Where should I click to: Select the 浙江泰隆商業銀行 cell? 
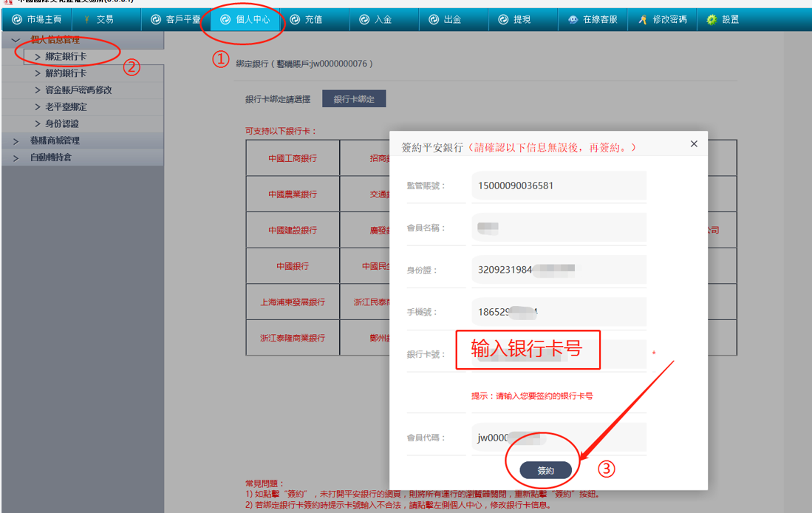(x=293, y=338)
